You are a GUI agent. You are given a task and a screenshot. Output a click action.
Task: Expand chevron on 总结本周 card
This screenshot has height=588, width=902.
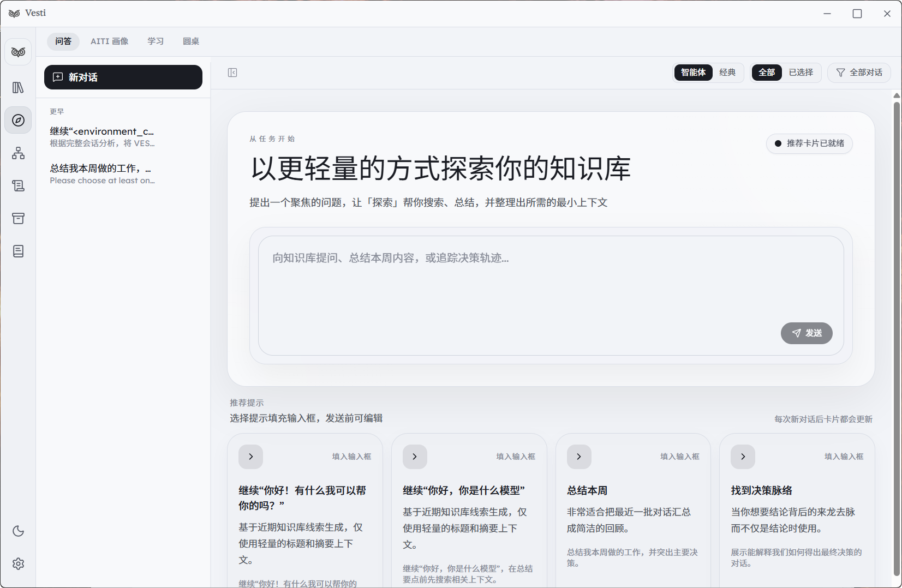(579, 457)
